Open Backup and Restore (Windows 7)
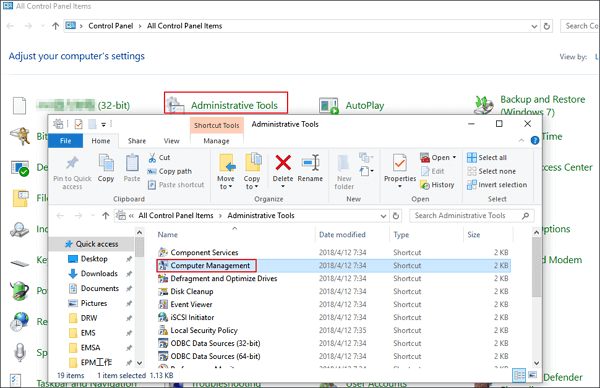The width and height of the screenshot is (600, 388). [542, 105]
